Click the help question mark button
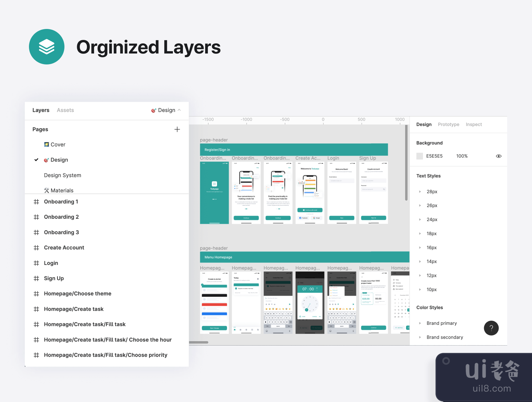 [x=491, y=328]
